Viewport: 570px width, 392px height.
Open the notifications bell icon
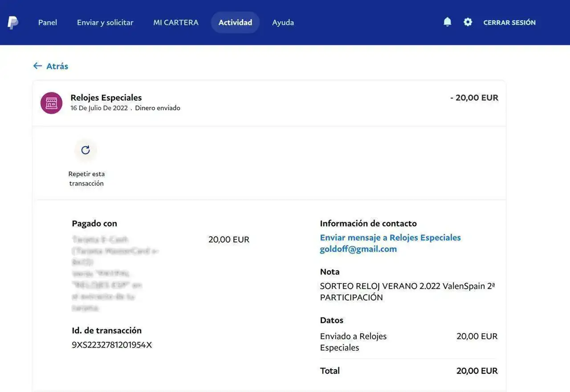tap(448, 22)
